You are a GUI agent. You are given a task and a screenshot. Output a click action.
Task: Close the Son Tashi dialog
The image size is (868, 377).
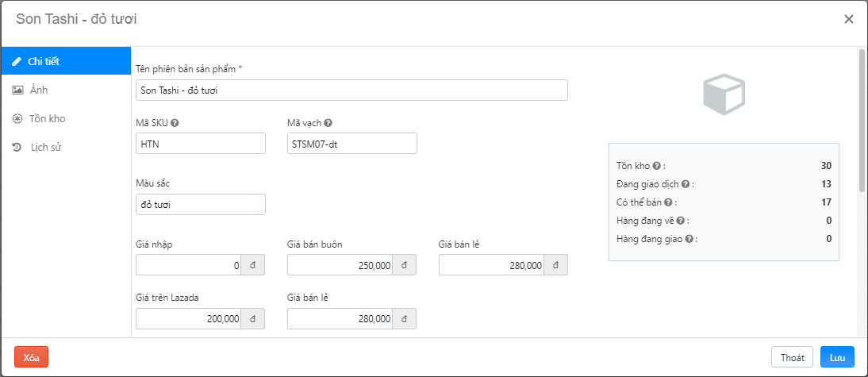click(x=848, y=19)
